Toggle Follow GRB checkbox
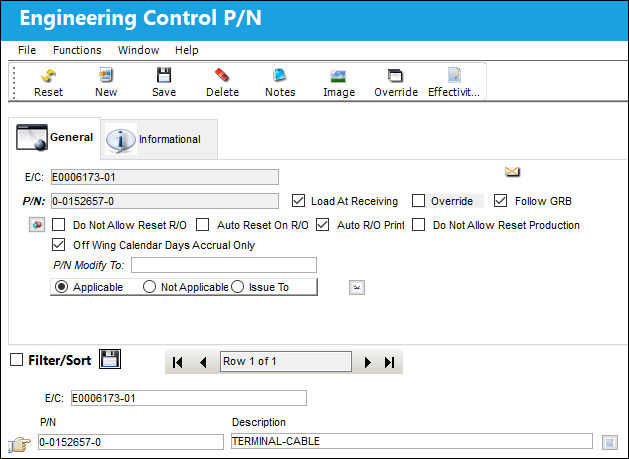This screenshot has height=459, width=629. pyautogui.click(x=500, y=201)
